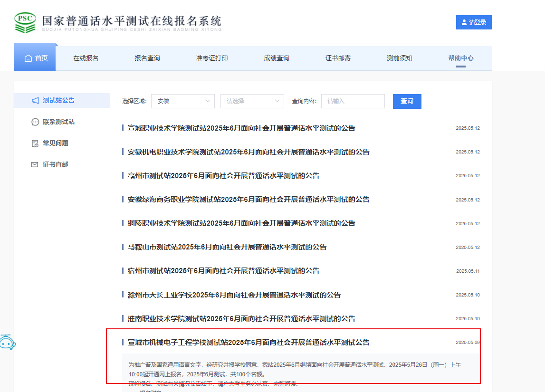Click the 请登录 button

click(474, 22)
